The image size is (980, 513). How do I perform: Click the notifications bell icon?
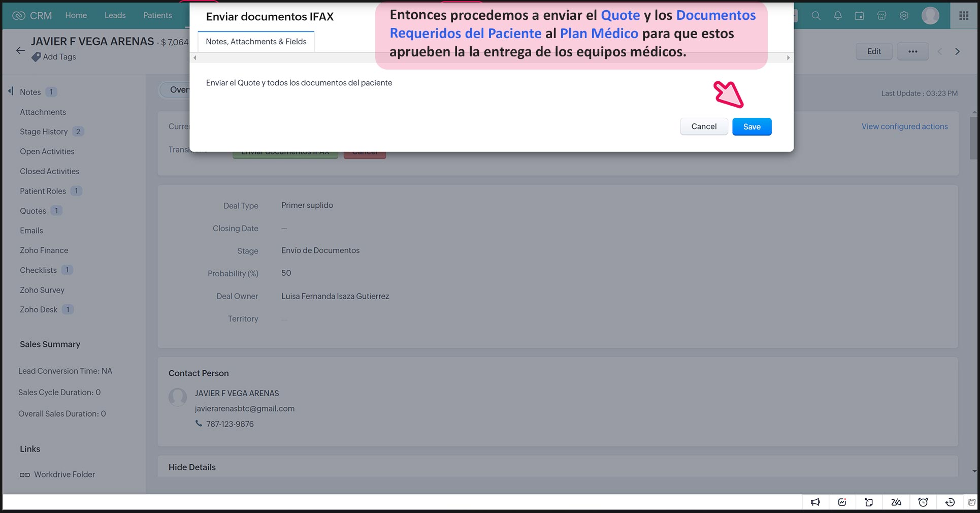838,16
